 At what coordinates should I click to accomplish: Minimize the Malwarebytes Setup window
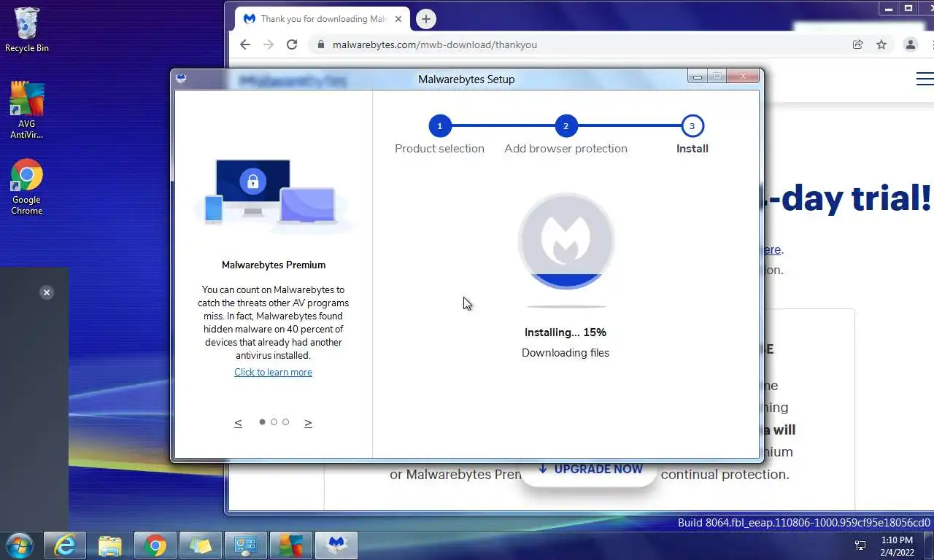pyautogui.click(x=698, y=77)
